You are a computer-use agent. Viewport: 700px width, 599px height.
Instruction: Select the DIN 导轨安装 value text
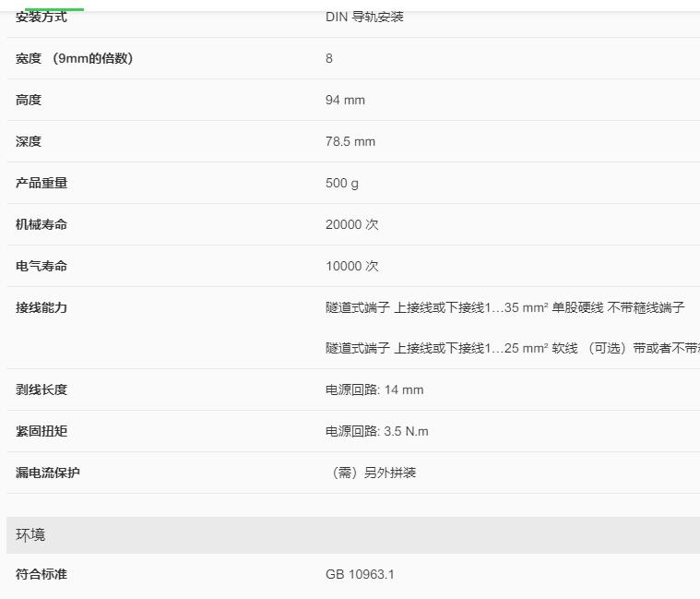364,17
